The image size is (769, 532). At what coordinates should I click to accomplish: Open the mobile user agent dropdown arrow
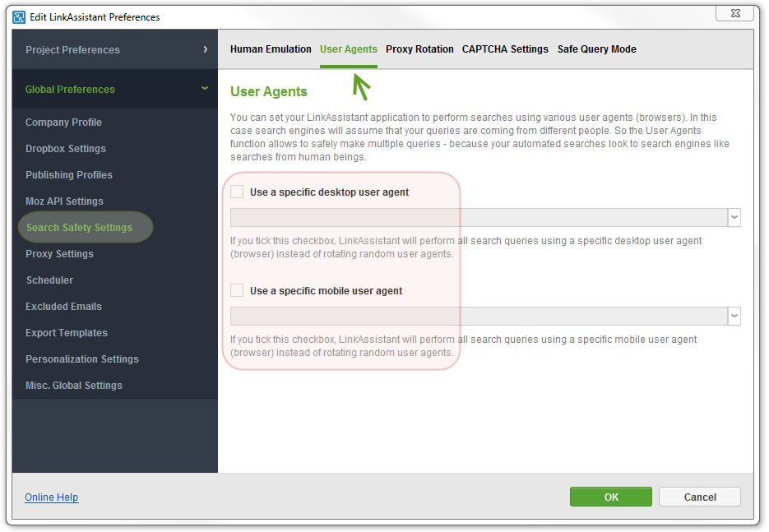click(734, 316)
